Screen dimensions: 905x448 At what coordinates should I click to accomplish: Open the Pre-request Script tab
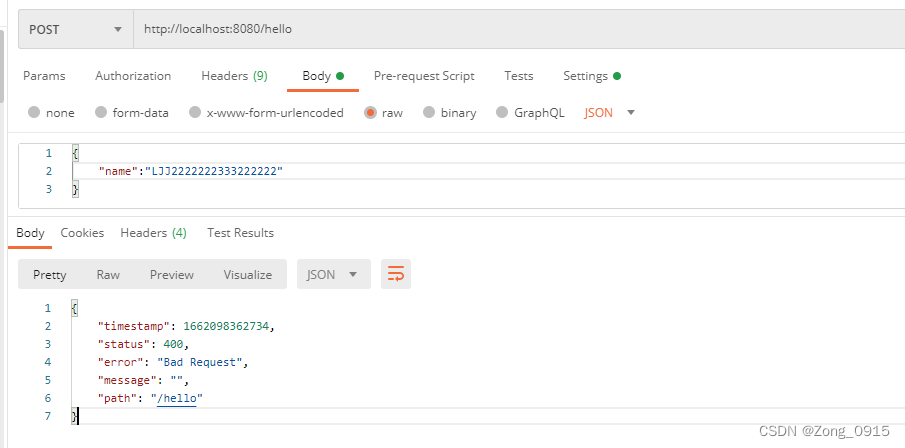pyautogui.click(x=424, y=76)
